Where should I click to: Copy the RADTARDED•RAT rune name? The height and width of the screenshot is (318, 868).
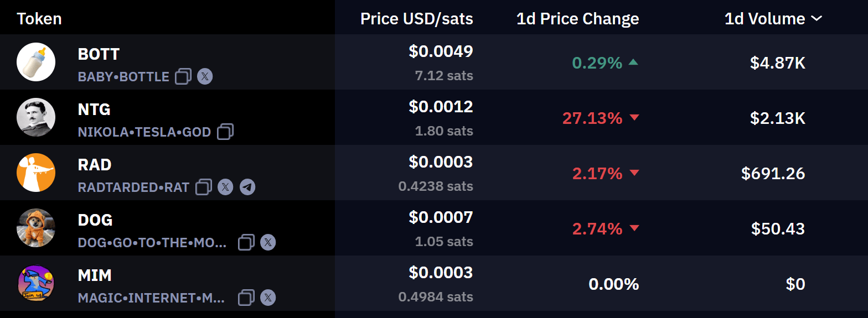point(204,187)
